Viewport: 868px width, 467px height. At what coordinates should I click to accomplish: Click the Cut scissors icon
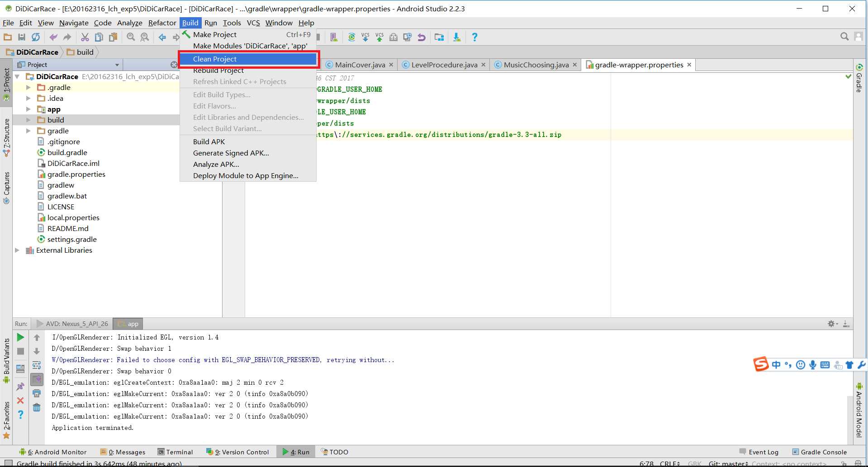click(85, 37)
